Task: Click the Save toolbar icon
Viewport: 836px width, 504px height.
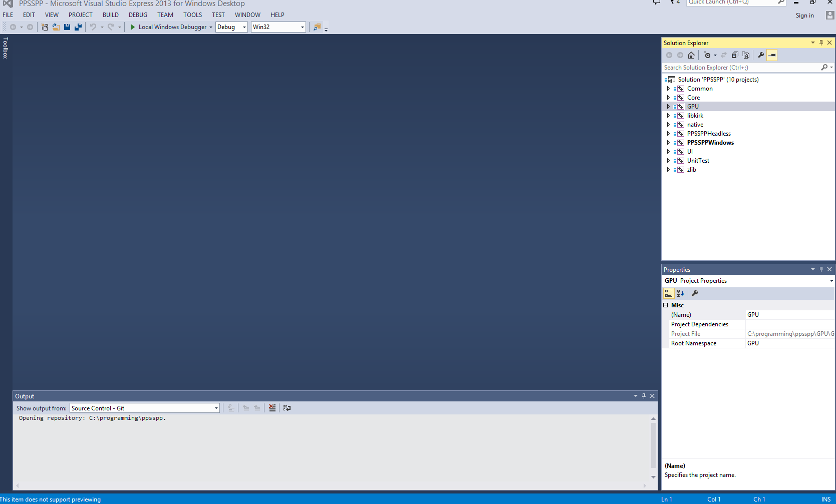Action: click(x=67, y=27)
